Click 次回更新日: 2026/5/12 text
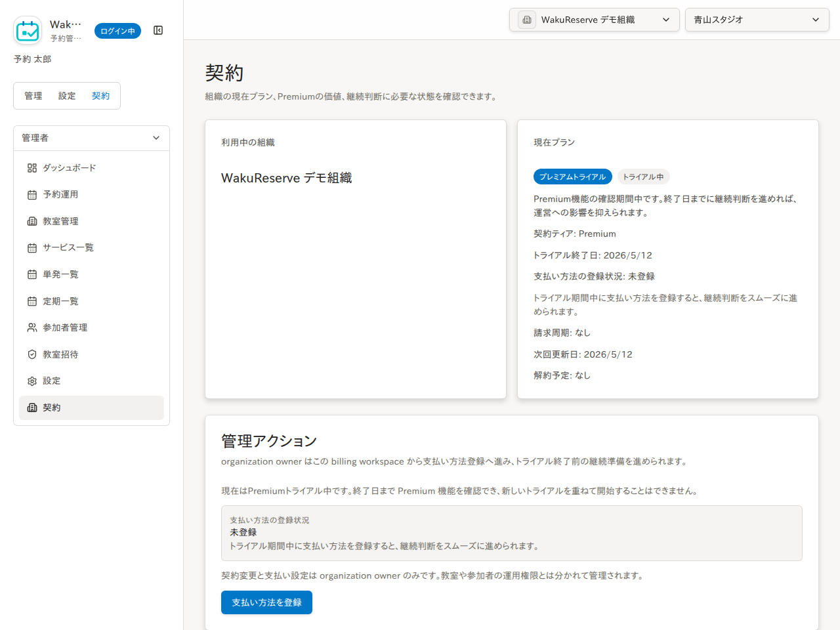 583,354
